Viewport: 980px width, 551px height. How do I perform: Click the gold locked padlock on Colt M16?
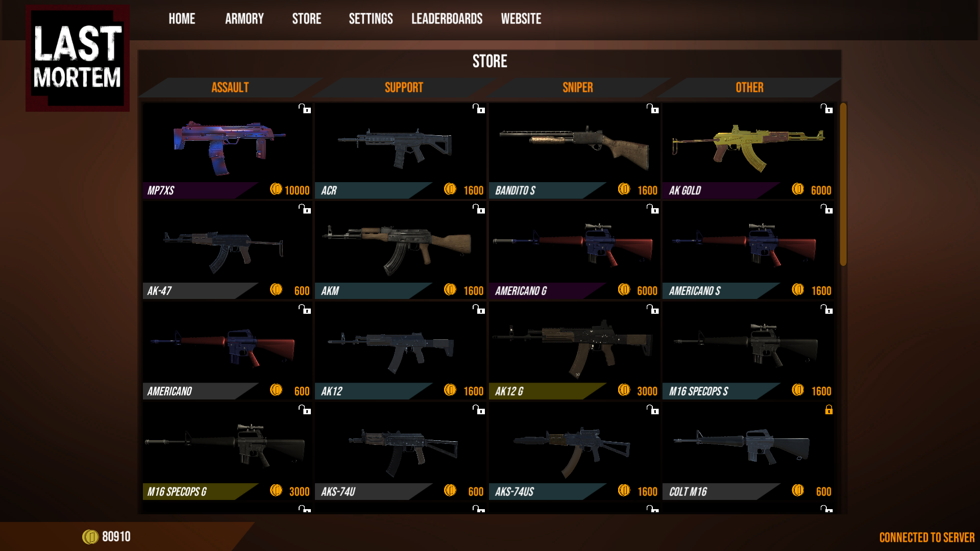829,410
